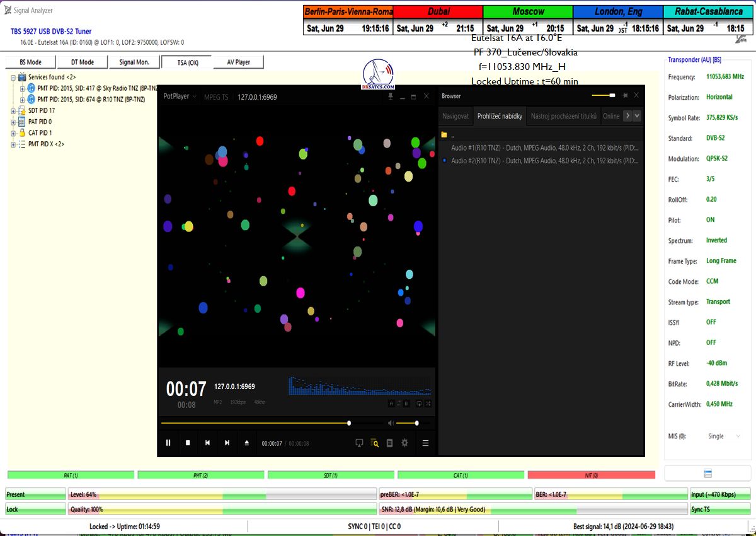Switch to the Signal Mon. tab
The width and height of the screenshot is (756, 536).
click(x=134, y=62)
